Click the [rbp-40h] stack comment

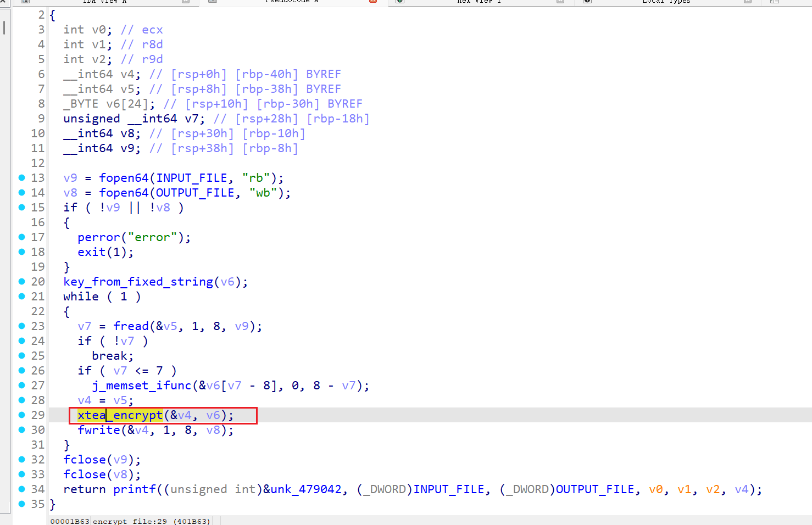(266, 74)
